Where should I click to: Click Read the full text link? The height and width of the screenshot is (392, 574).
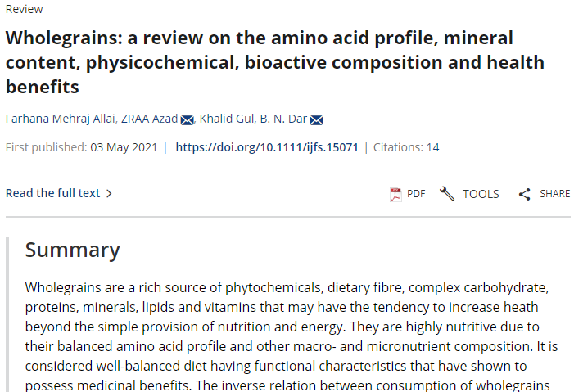(52, 193)
